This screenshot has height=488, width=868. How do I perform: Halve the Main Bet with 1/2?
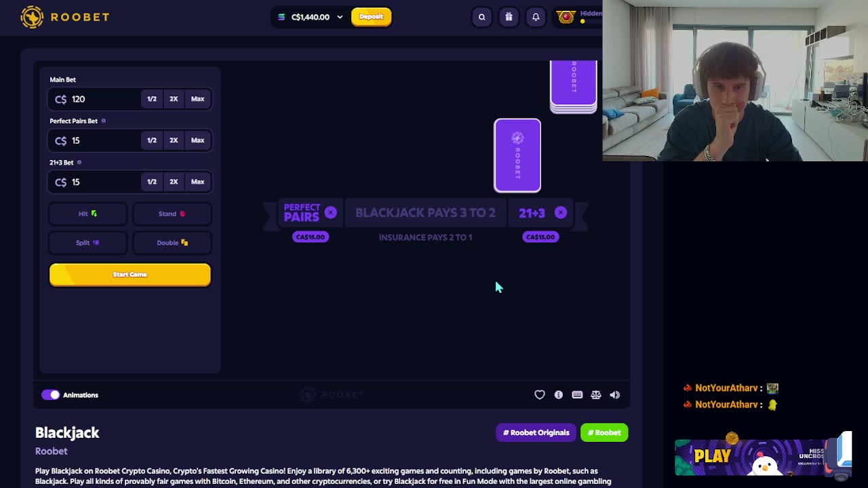point(152,99)
